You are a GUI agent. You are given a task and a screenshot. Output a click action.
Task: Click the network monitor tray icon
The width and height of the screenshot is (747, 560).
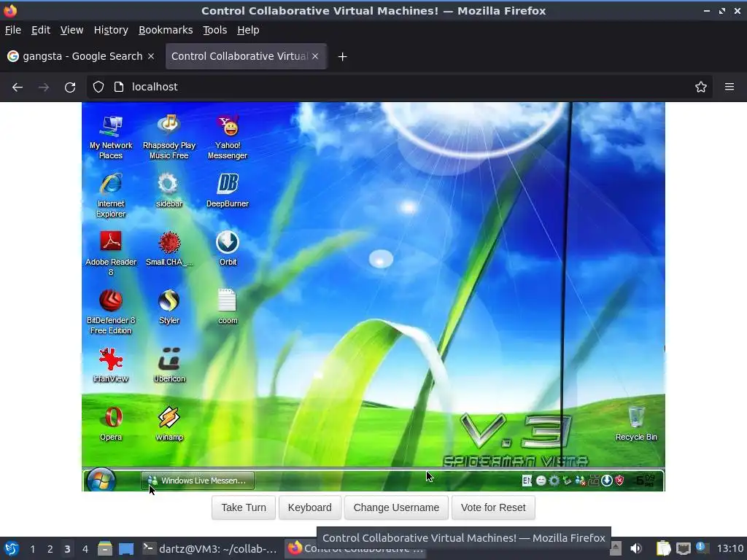[683, 548]
